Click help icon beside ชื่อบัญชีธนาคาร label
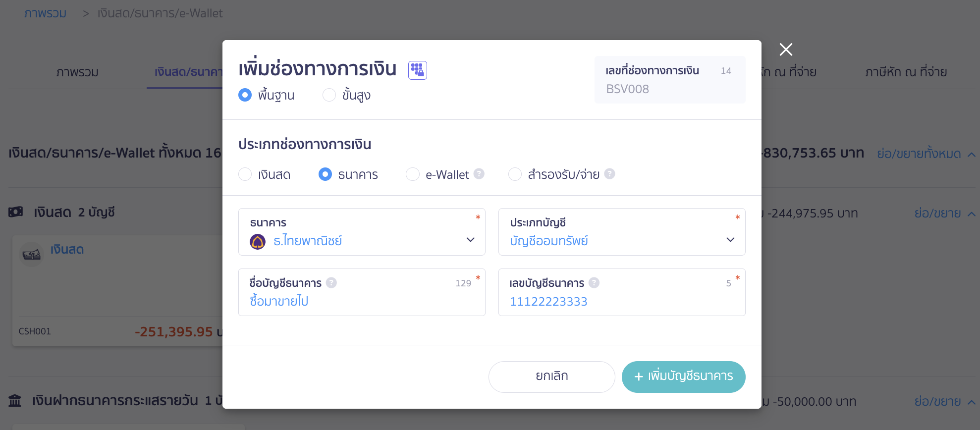Screen dimensions: 980x430 click(331, 282)
